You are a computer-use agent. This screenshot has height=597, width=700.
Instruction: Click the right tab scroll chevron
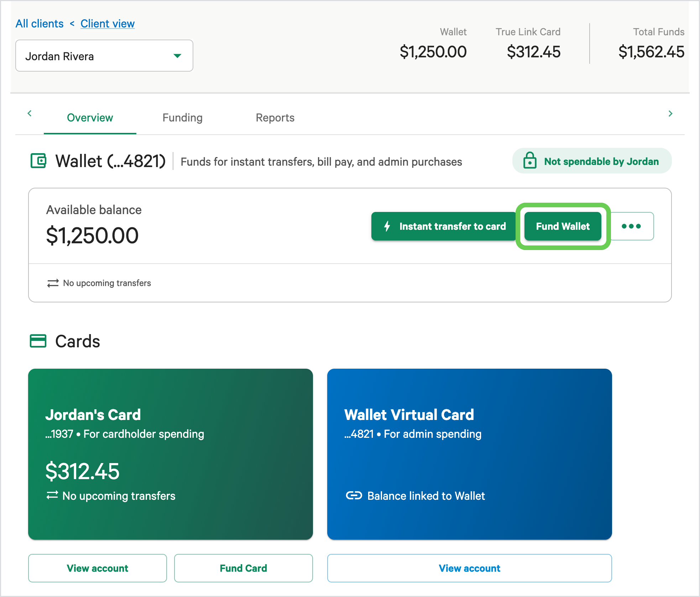670,113
